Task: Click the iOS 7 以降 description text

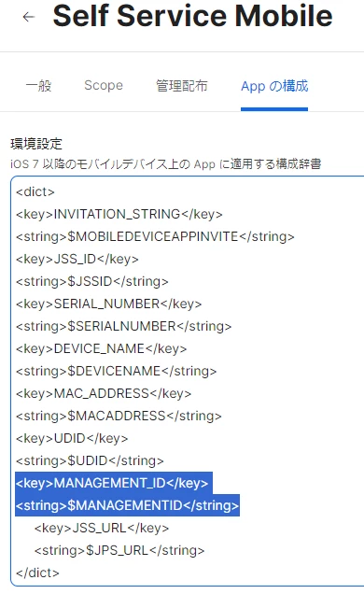Action: (x=166, y=164)
